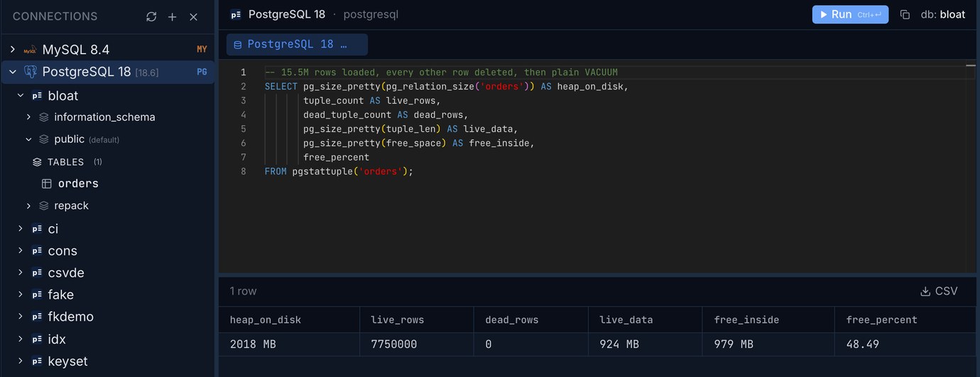Click the repack schema icon
This screenshot has width=980, height=377.
point(44,206)
